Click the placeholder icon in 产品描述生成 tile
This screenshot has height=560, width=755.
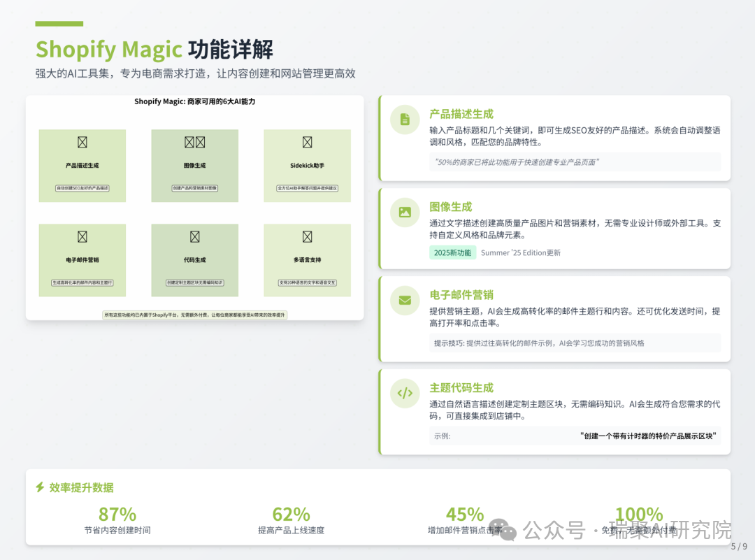tap(82, 142)
